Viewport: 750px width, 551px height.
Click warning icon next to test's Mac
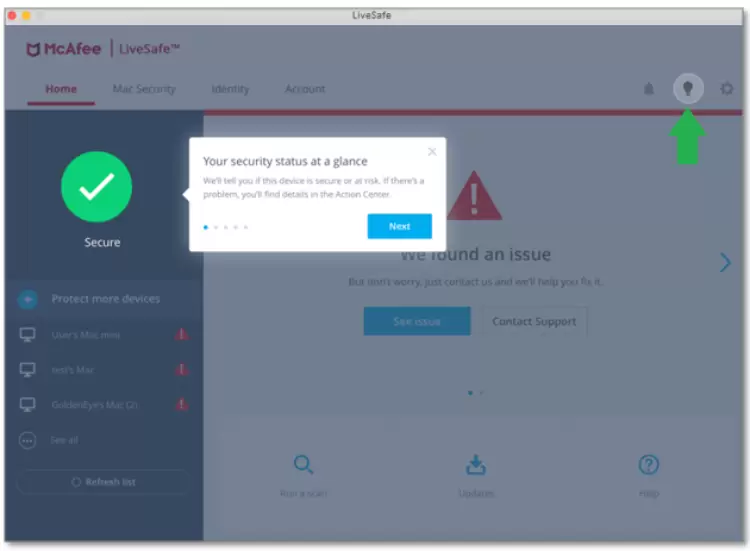click(181, 369)
